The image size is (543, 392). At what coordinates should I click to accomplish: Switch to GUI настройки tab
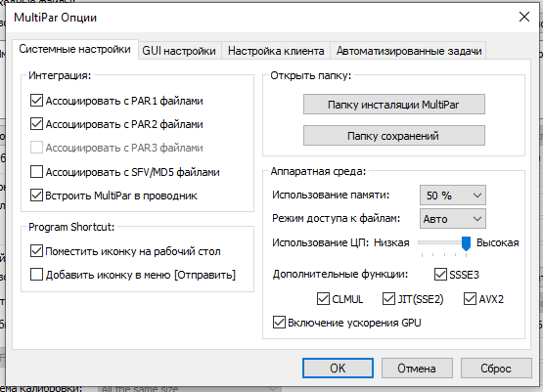click(x=179, y=51)
